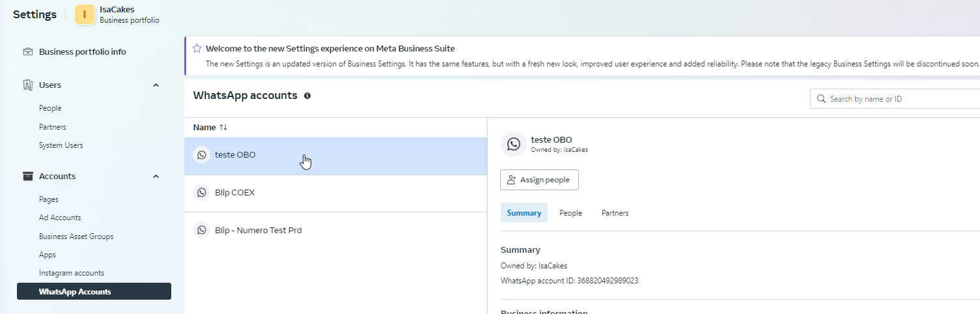Click the teste OBO title in detail panel
Screen dimensions: 980x314
tap(552, 139)
